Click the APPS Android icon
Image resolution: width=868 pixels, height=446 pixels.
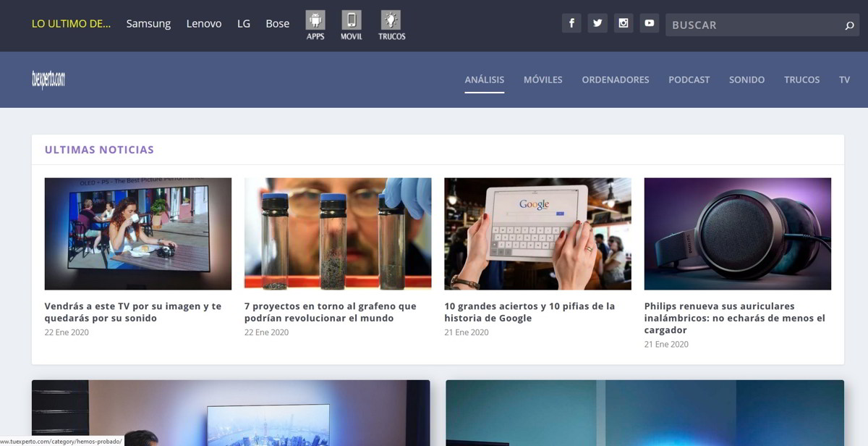pyautogui.click(x=315, y=20)
